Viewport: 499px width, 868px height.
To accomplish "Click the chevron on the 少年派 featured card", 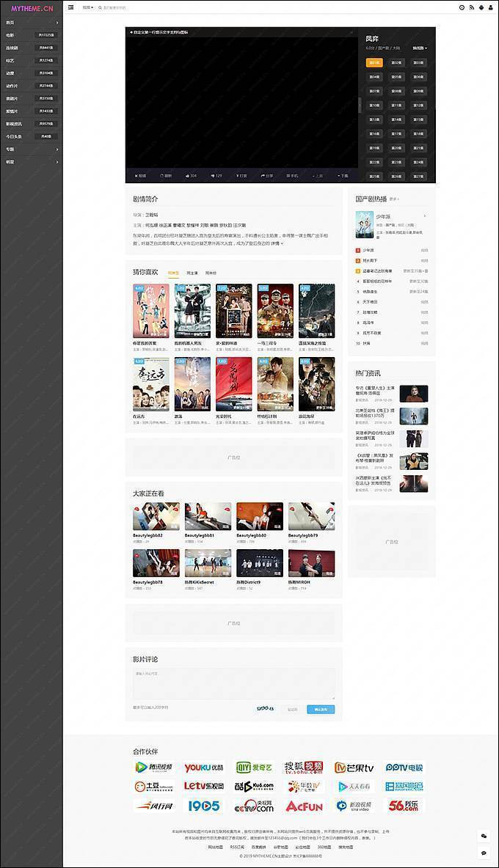I will point(425,216).
